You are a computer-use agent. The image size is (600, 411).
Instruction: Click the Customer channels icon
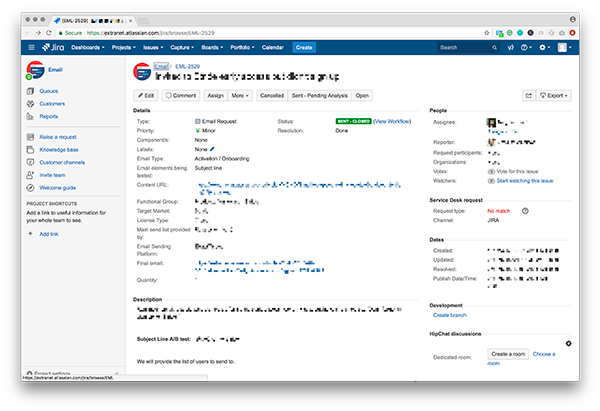coord(30,162)
